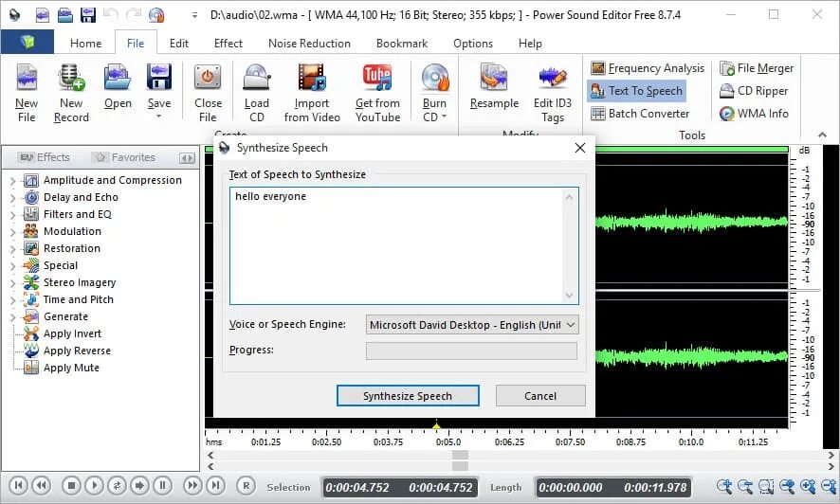Jump to start with the skip-back playback button
840x504 pixels.
point(18,486)
